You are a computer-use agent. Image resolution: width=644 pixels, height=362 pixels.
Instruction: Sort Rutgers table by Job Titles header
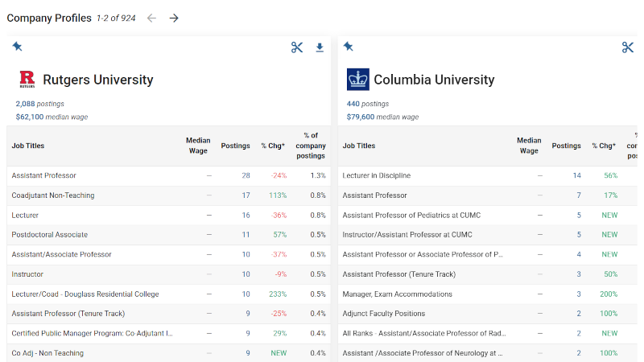click(28, 146)
